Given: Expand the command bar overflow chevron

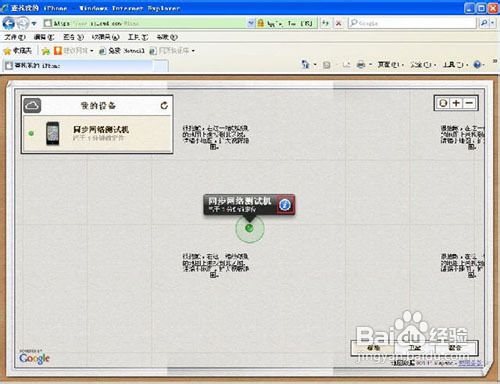Looking at the screenshot, I should click(x=495, y=62).
